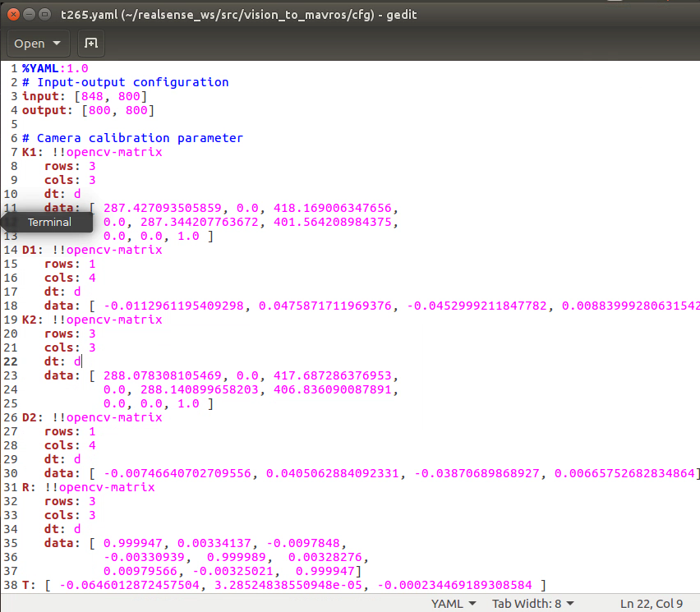Click value 287.427093505859 in K1 data
700x612 pixels.
(x=163, y=208)
